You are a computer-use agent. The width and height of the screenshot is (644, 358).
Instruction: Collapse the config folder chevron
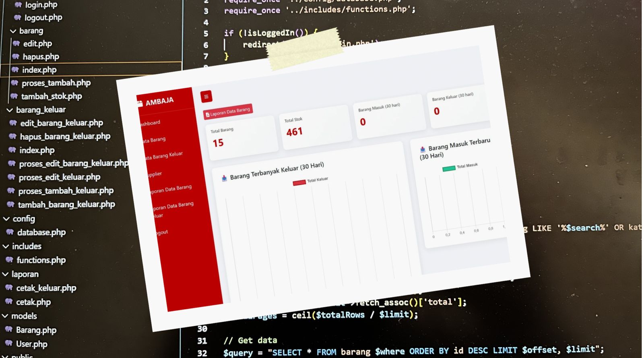tap(6, 219)
